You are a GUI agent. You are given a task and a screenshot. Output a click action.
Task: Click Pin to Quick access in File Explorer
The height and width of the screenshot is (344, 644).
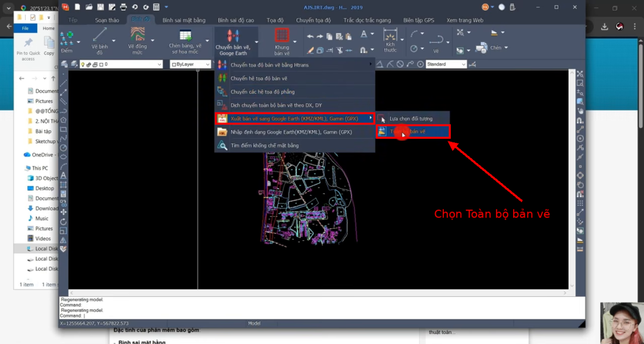click(28, 48)
